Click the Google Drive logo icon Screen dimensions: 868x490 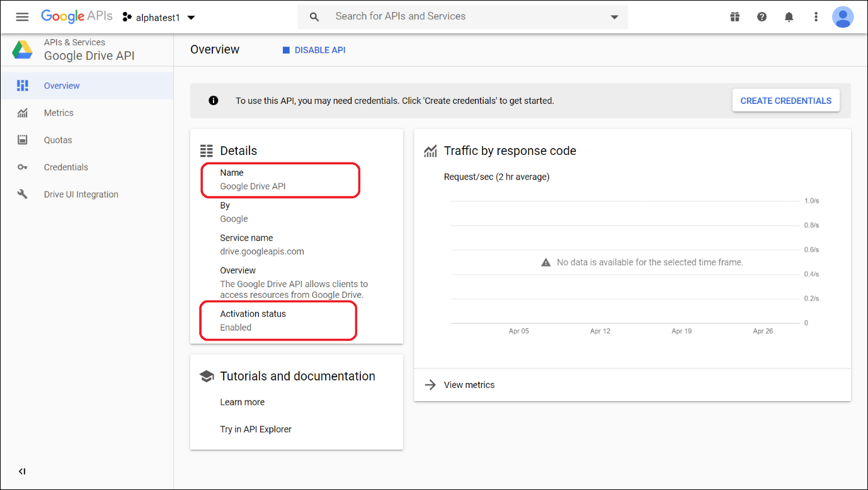coord(23,50)
